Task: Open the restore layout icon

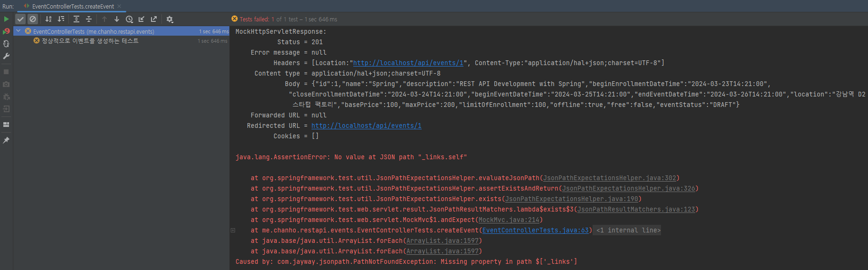Action: [x=6, y=125]
